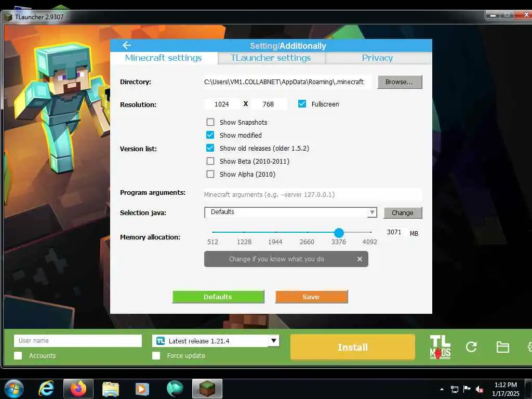
Task: Disable the Fullscreen checkbox
Action: pos(302,104)
